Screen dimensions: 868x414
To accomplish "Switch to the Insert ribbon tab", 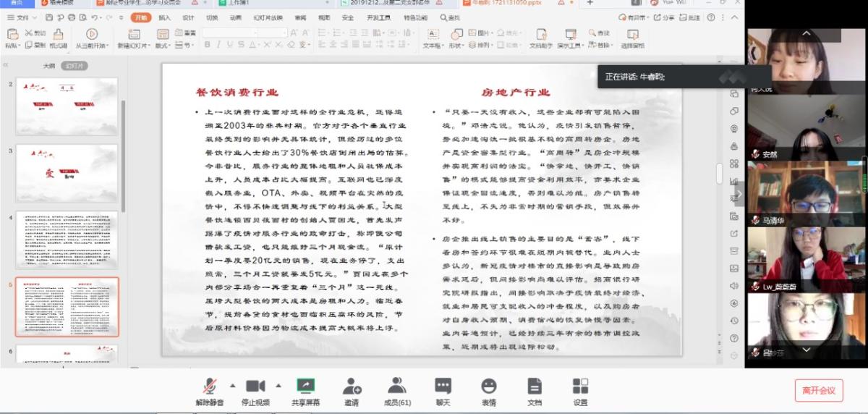I will (x=165, y=17).
